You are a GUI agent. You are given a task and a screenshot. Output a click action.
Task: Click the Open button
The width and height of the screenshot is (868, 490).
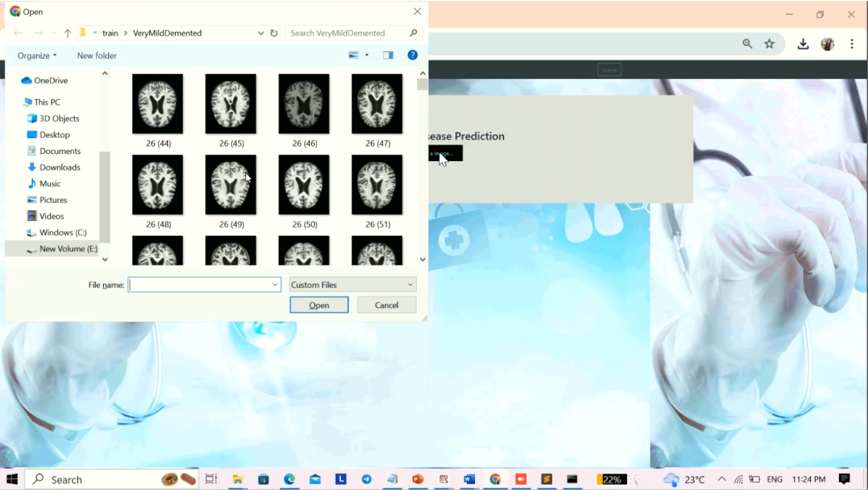click(x=319, y=305)
